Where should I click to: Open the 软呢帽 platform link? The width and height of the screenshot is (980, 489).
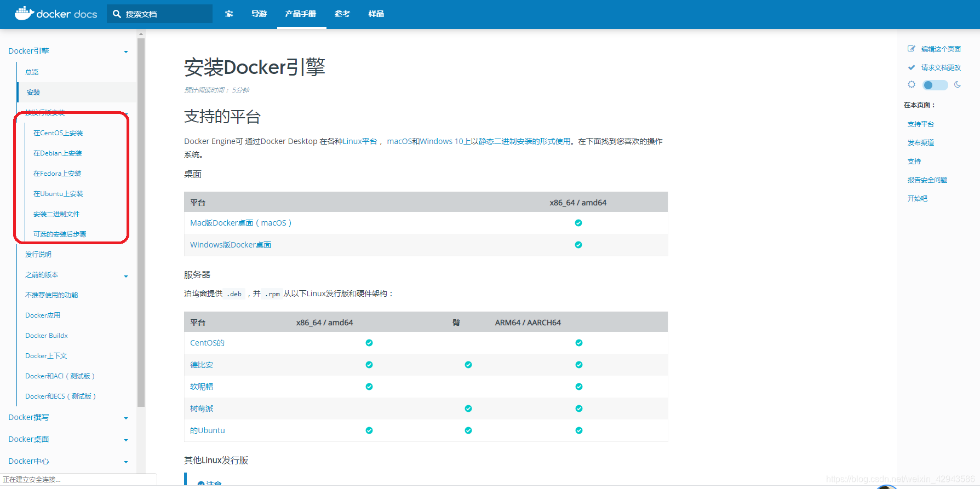tap(202, 387)
